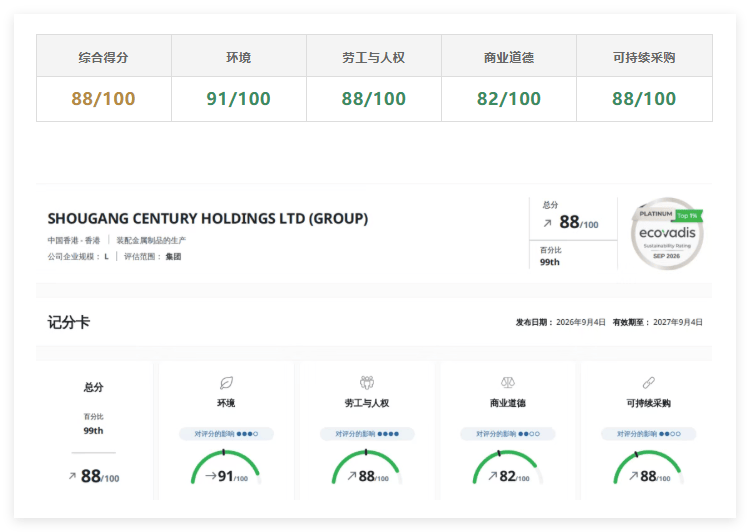The image size is (750, 532).
Task: Select the 综合得分 table header cell
Action: tap(104, 56)
